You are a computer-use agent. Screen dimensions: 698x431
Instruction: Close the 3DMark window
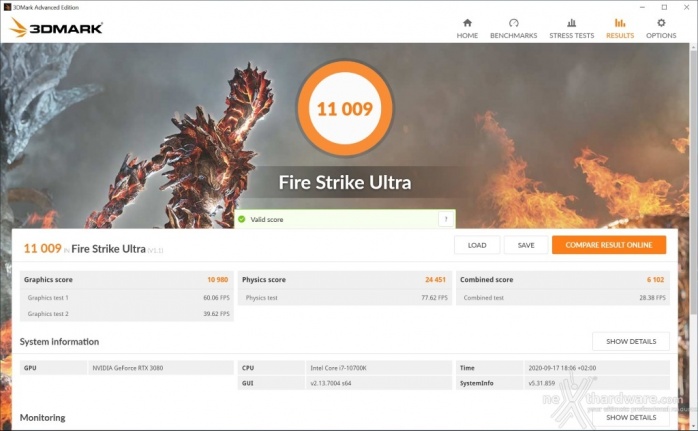[686, 7]
